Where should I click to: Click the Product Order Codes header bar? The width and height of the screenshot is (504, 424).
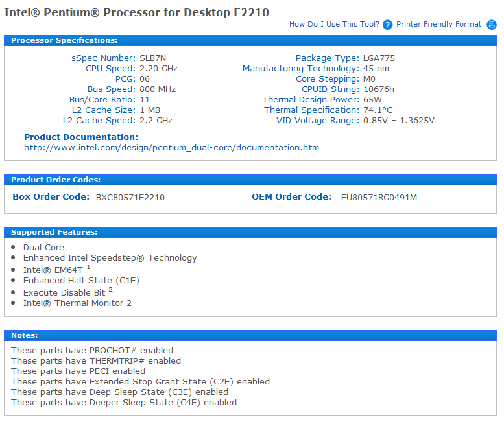click(x=250, y=180)
